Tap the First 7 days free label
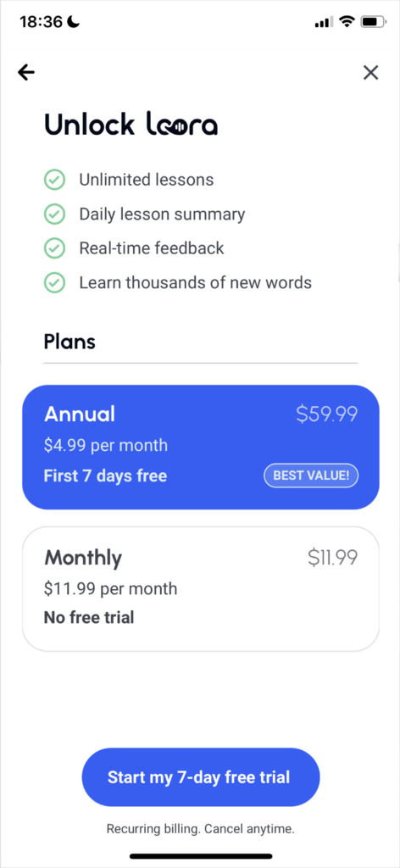Image resolution: width=400 pixels, height=868 pixels. click(x=105, y=476)
